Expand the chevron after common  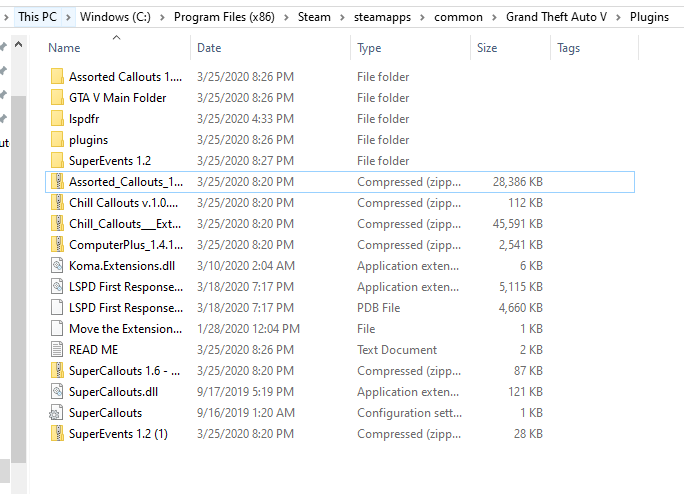pos(494,17)
